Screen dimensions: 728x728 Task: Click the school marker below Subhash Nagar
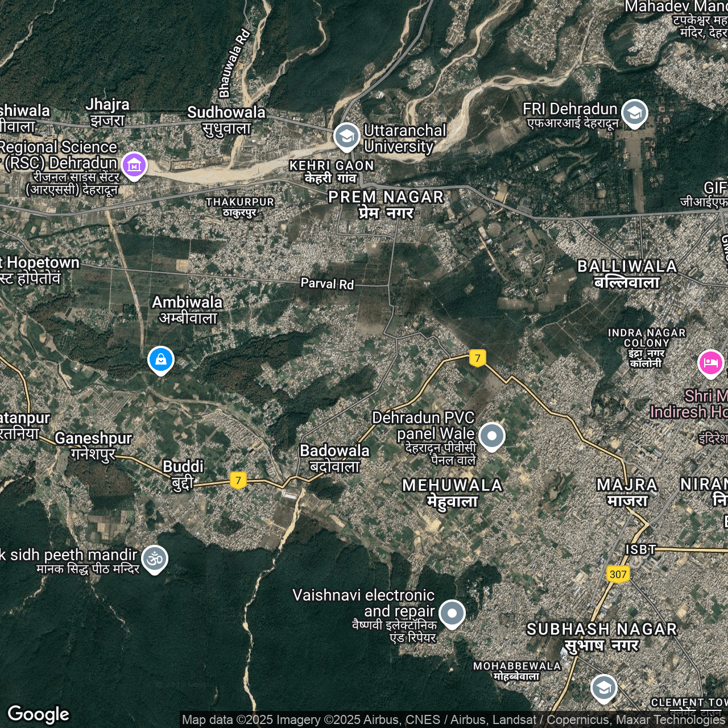click(x=603, y=688)
